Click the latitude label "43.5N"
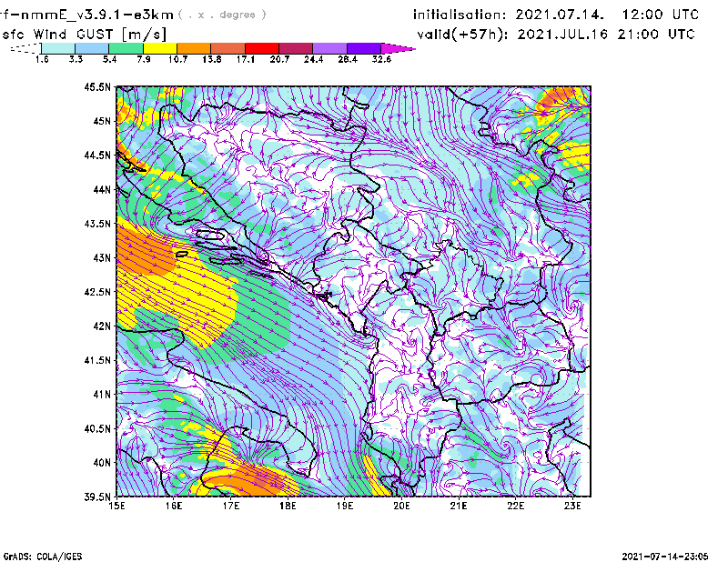This screenshot has height=562, width=728. coord(97,224)
